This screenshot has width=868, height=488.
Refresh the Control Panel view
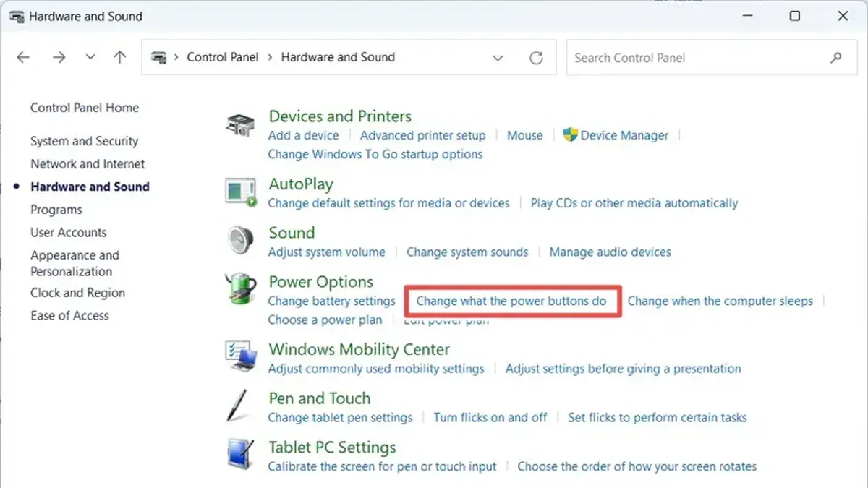(536, 58)
